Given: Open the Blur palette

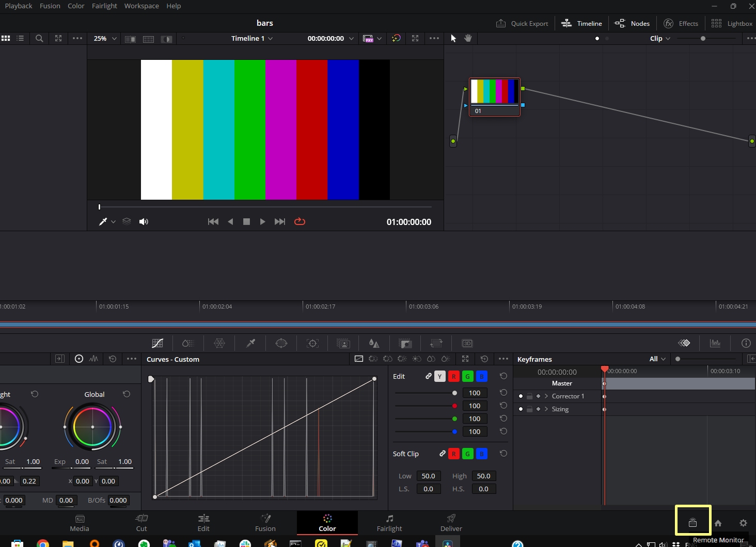Looking at the screenshot, I should click(x=374, y=343).
